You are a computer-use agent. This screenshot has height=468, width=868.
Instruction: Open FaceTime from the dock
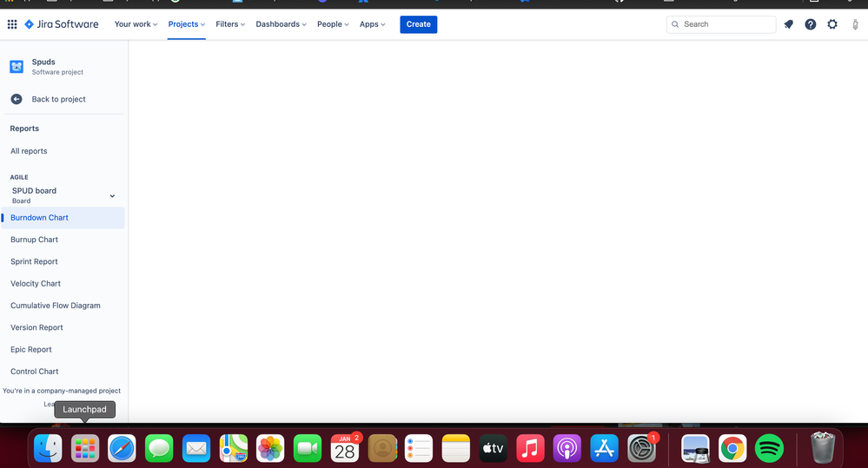(308, 448)
